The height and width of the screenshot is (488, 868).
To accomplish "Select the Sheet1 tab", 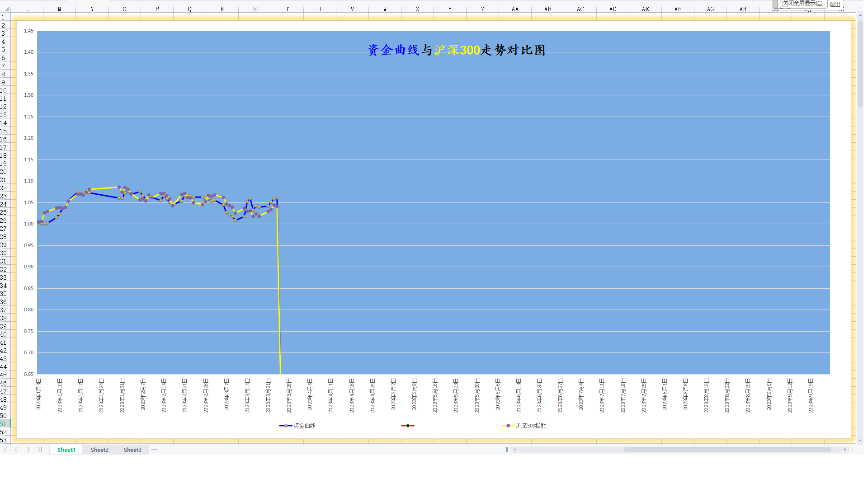I will coord(66,450).
